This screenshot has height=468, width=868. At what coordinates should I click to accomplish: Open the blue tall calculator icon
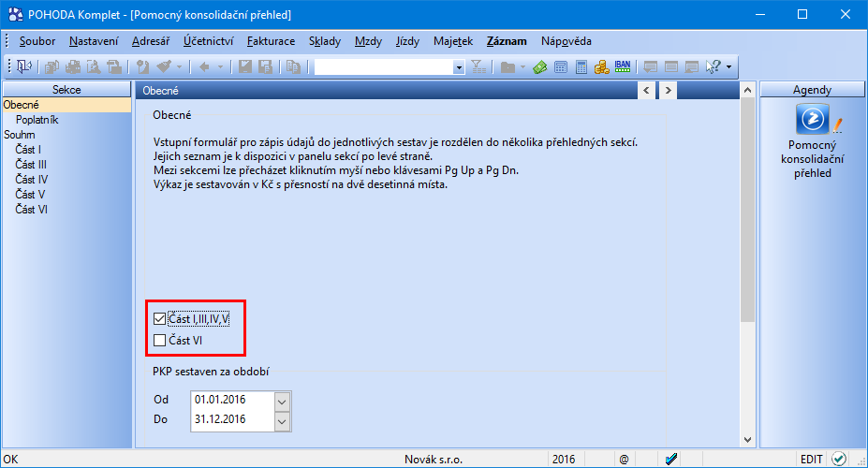[581, 67]
